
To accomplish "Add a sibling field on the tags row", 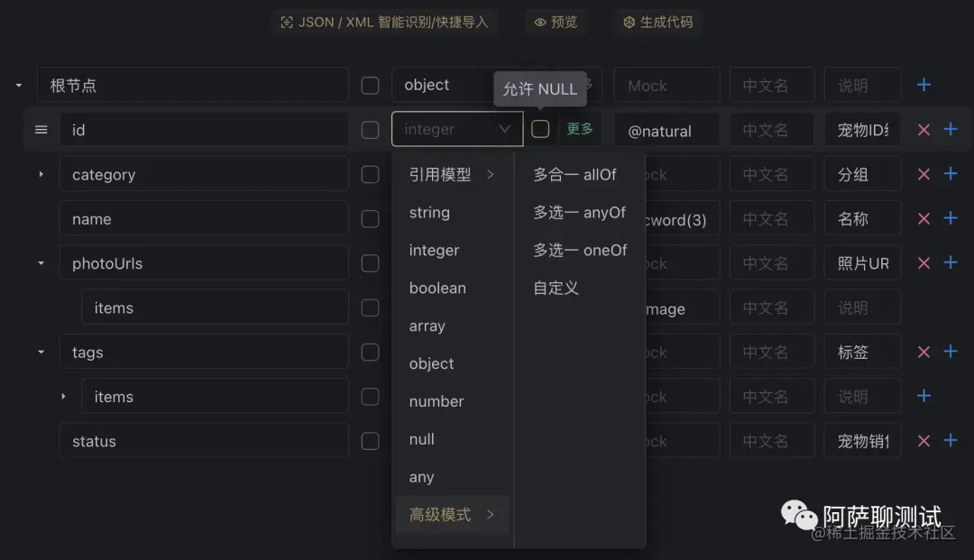I will 949,352.
